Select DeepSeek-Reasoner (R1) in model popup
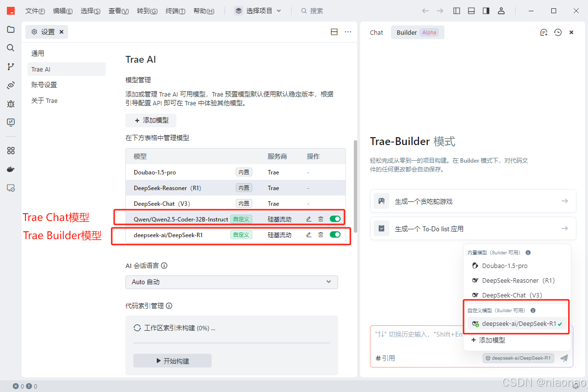This screenshot has height=392, width=588. pyautogui.click(x=517, y=281)
